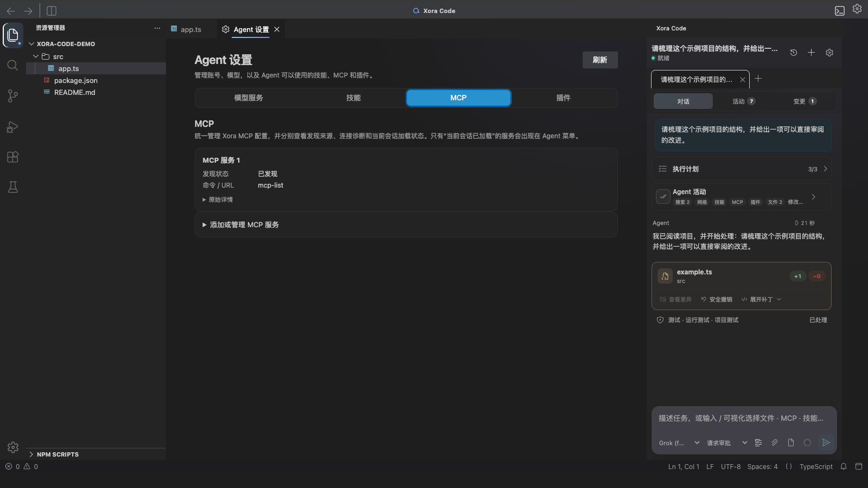Click Ln 1, Col 1 in status bar
The image size is (868, 488).
(684, 466)
